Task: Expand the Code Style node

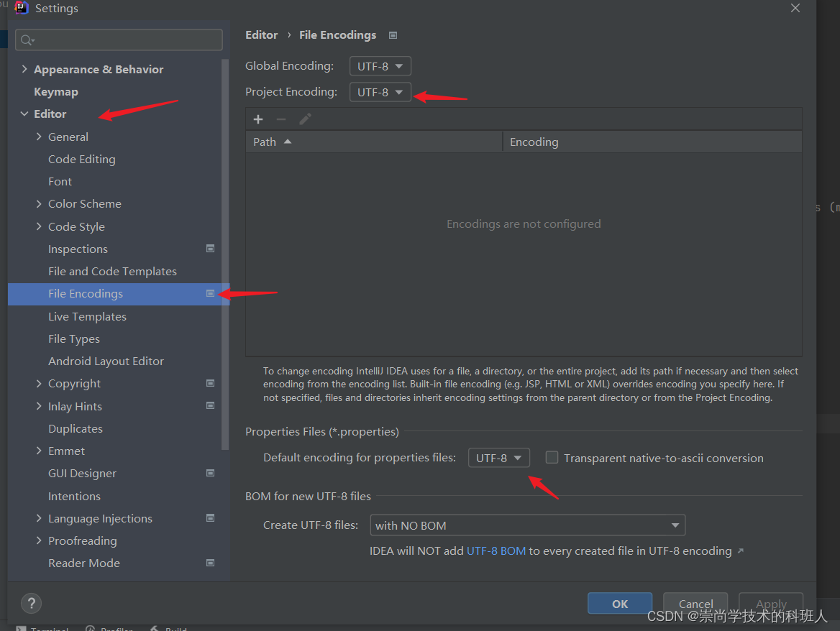Action: pyautogui.click(x=39, y=226)
